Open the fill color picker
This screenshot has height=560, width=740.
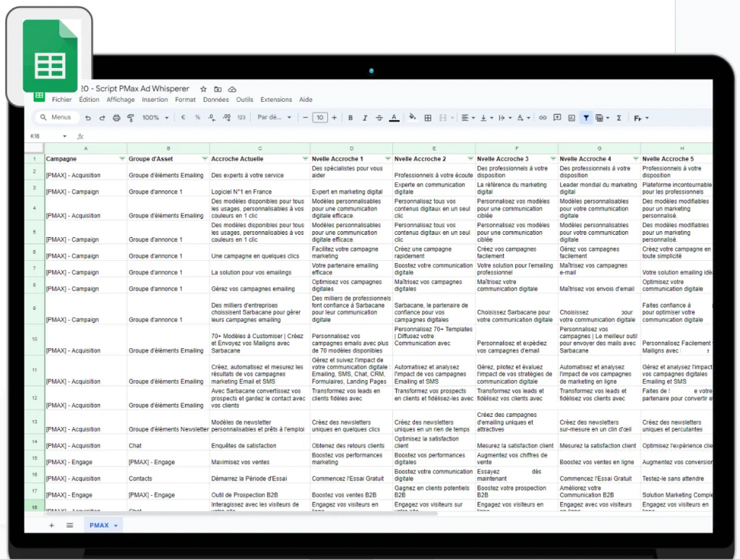pyautogui.click(x=413, y=118)
